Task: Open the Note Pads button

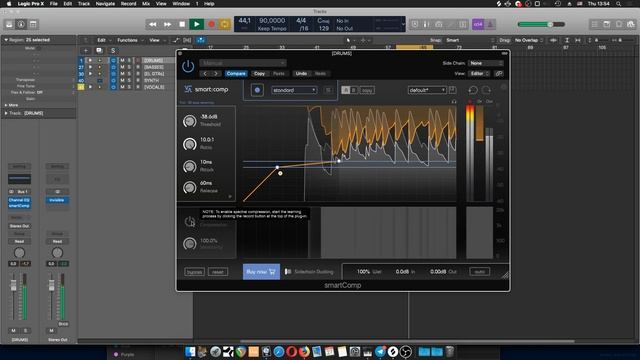Action: (x=607, y=24)
